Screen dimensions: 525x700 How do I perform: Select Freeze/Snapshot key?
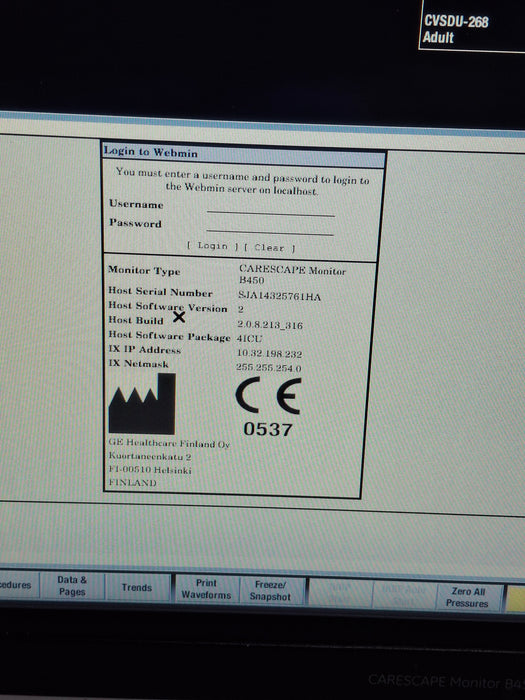(x=270, y=591)
